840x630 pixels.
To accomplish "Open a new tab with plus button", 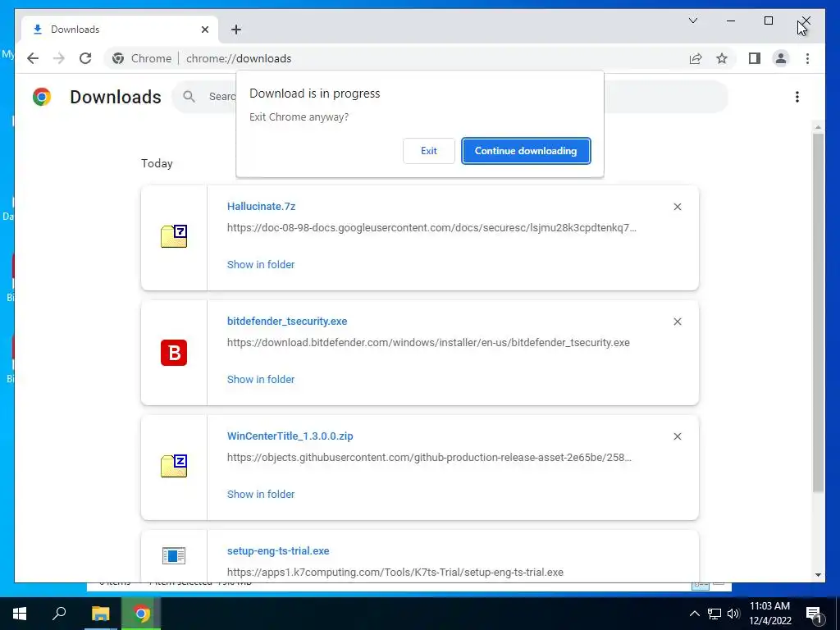I will coord(236,30).
